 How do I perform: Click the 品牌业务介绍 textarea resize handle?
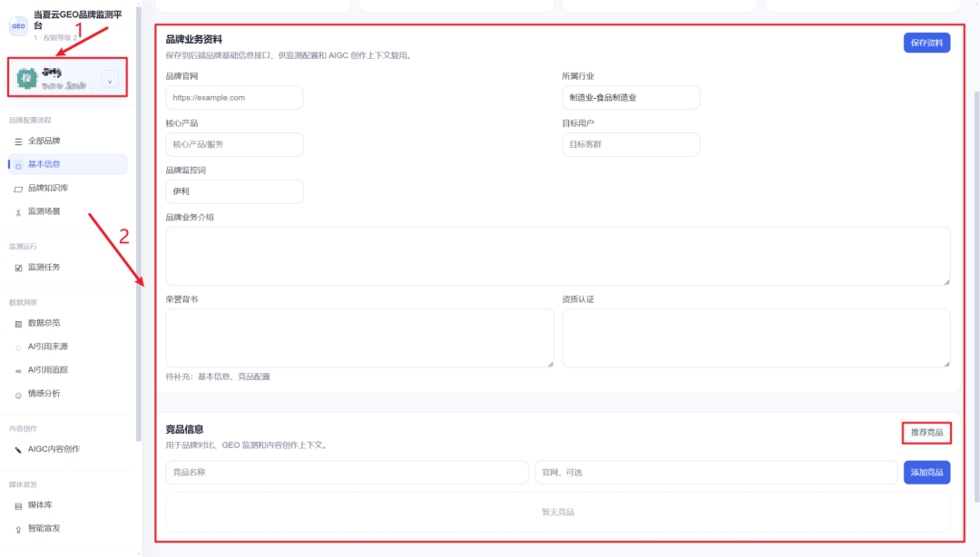946,282
